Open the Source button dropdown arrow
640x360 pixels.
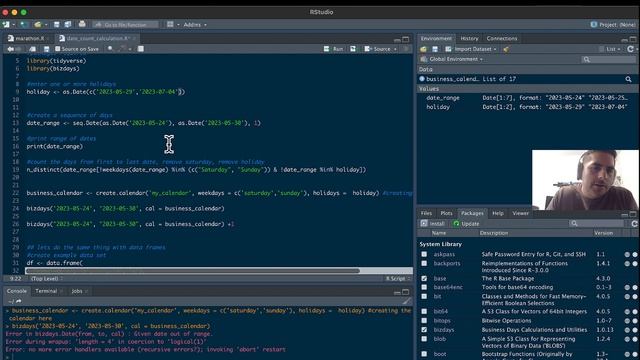click(x=395, y=49)
